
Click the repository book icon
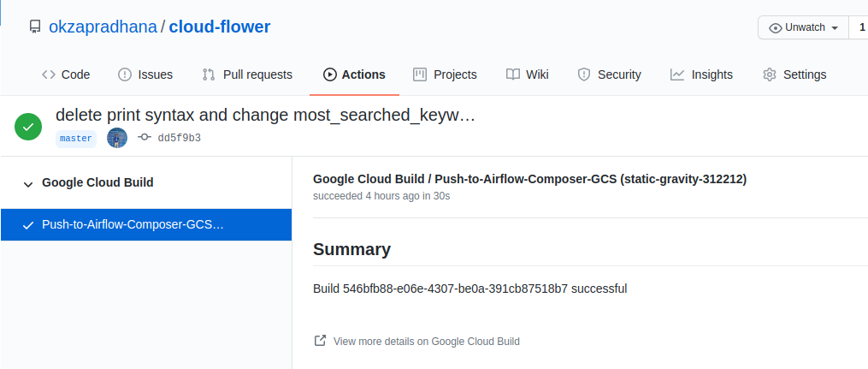35,27
